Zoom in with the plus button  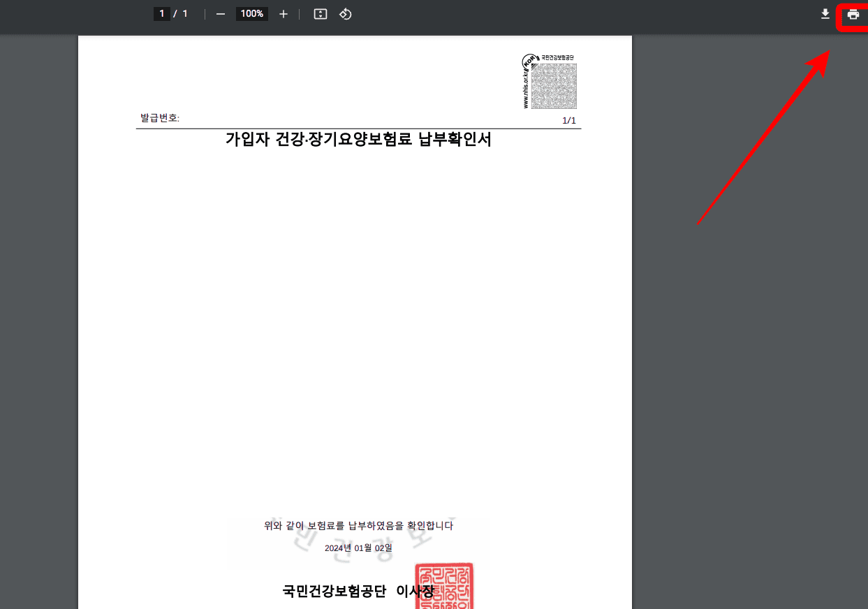(x=283, y=14)
